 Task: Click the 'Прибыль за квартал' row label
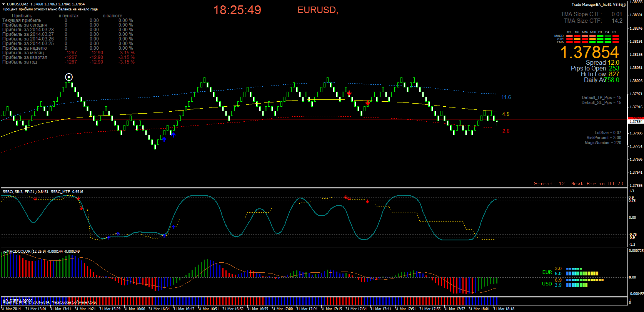pyautogui.click(x=25, y=57)
